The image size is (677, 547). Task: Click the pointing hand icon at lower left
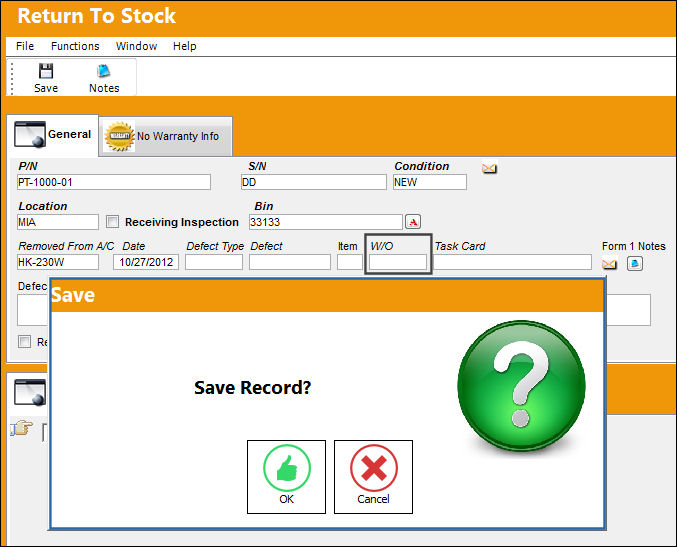[22, 428]
